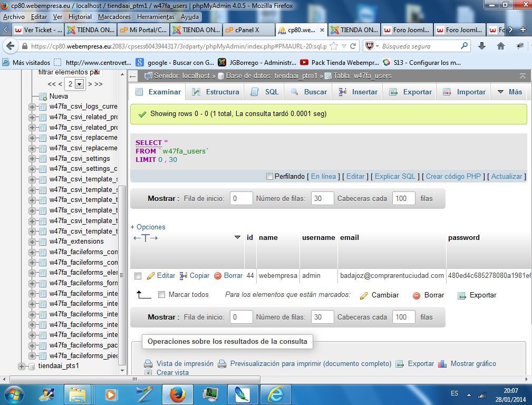The height and width of the screenshot is (405, 532).
Task: Click the network signal tray icon
Action: coord(482,395)
